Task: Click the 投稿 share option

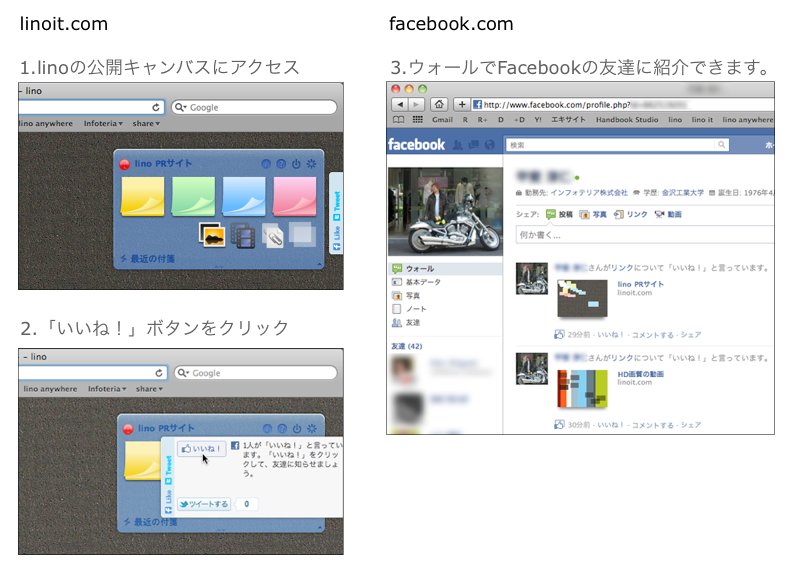Action: pos(560,214)
